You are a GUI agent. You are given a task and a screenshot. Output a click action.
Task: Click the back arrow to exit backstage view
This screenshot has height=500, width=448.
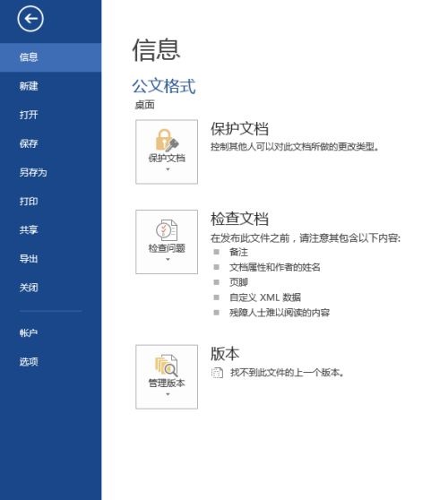point(30,19)
